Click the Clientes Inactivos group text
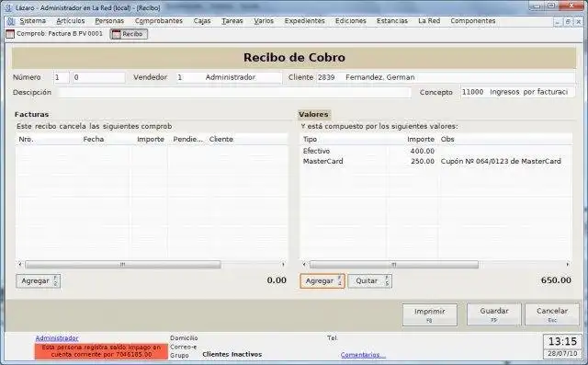The image size is (588, 365). point(232,355)
